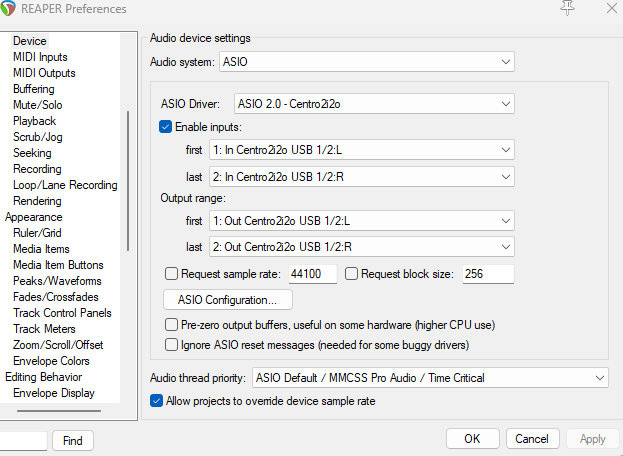Open the first input channel dropdown

click(x=362, y=150)
